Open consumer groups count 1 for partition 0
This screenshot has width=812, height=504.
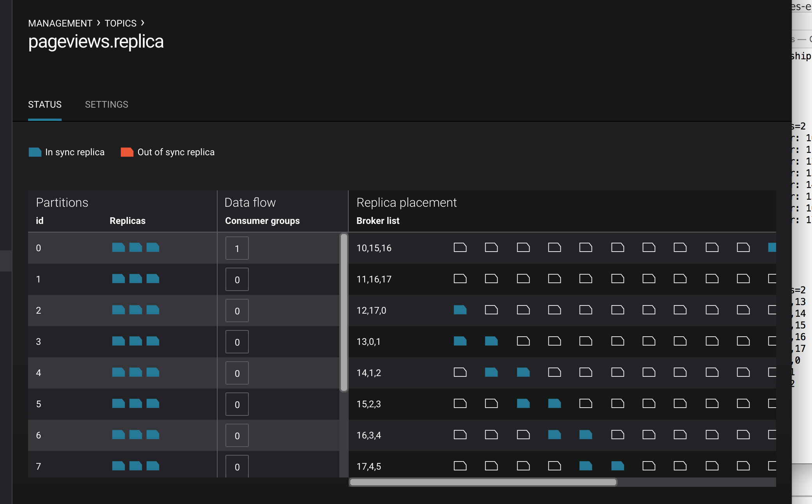pyautogui.click(x=237, y=248)
